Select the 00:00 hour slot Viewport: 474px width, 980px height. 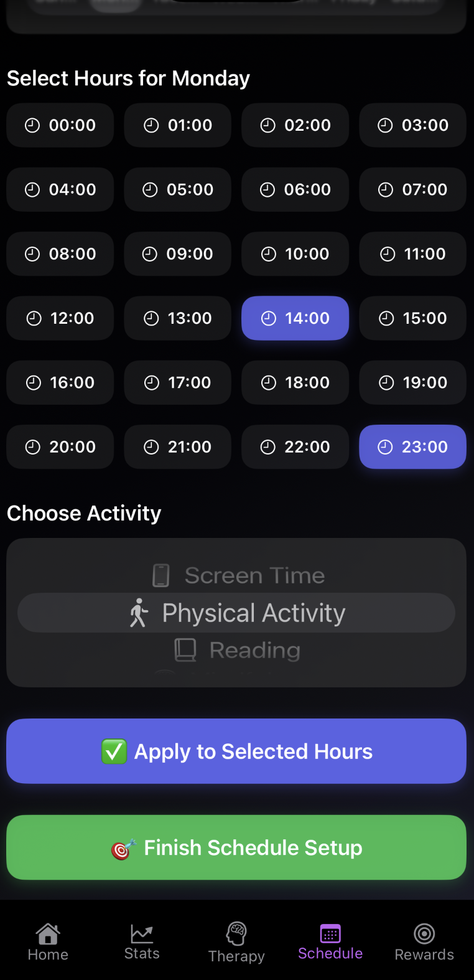pyautogui.click(x=60, y=125)
